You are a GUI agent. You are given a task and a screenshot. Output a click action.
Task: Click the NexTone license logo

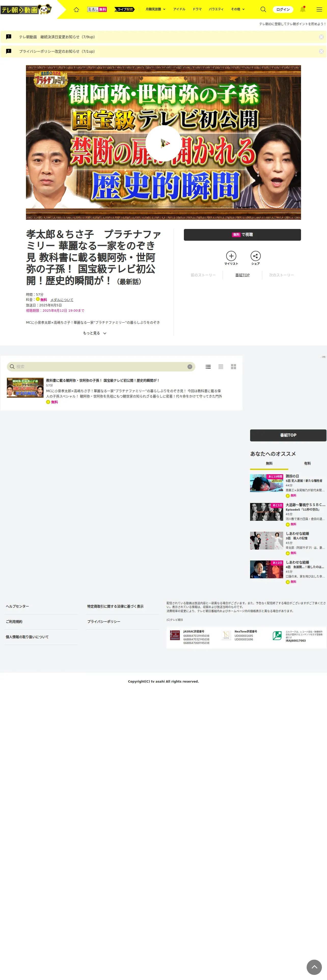pyautogui.click(x=226, y=635)
